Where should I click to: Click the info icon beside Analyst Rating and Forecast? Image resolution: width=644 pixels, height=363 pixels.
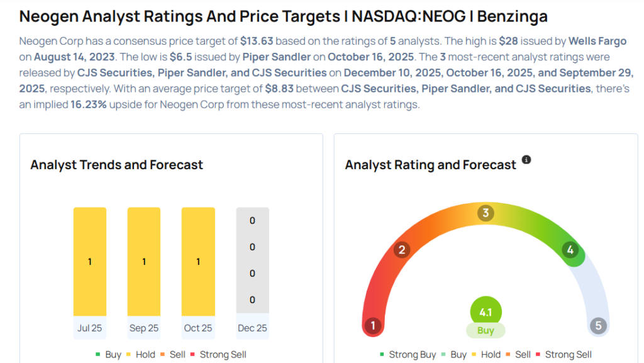tap(526, 160)
